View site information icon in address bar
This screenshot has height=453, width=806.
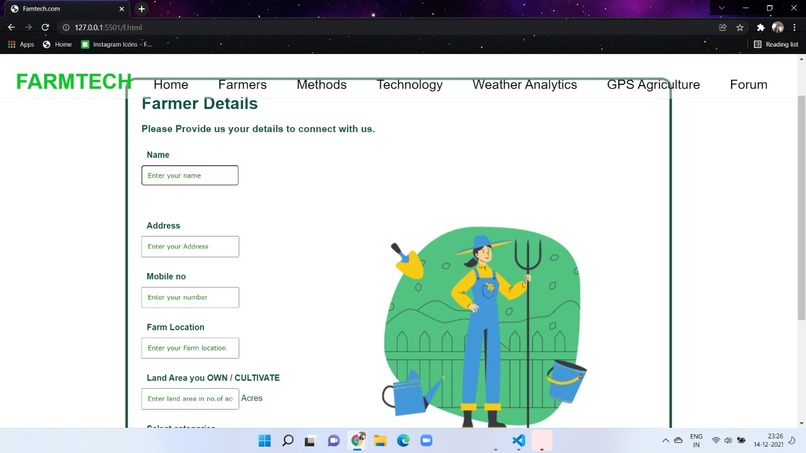coord(66,27)
